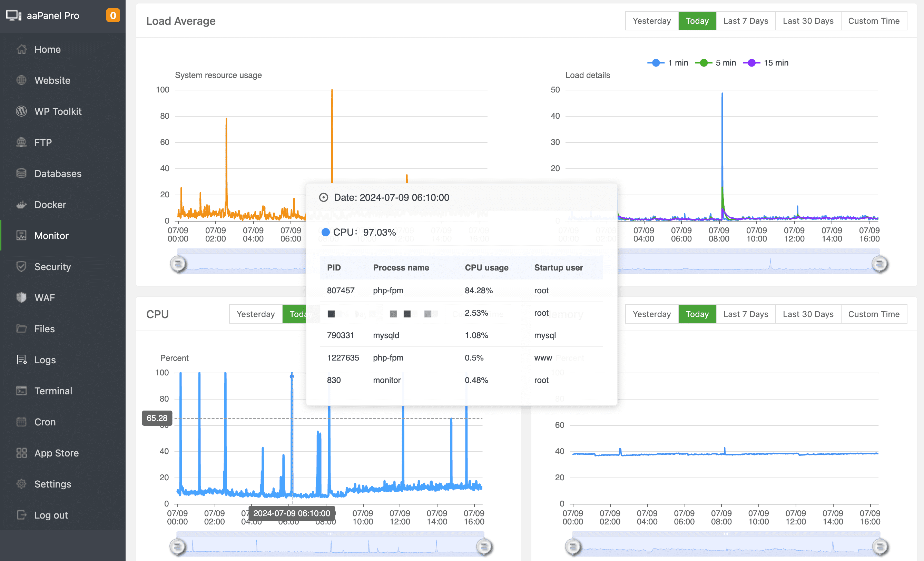Open Custom Time for Load Average

(x=873, y=21)
